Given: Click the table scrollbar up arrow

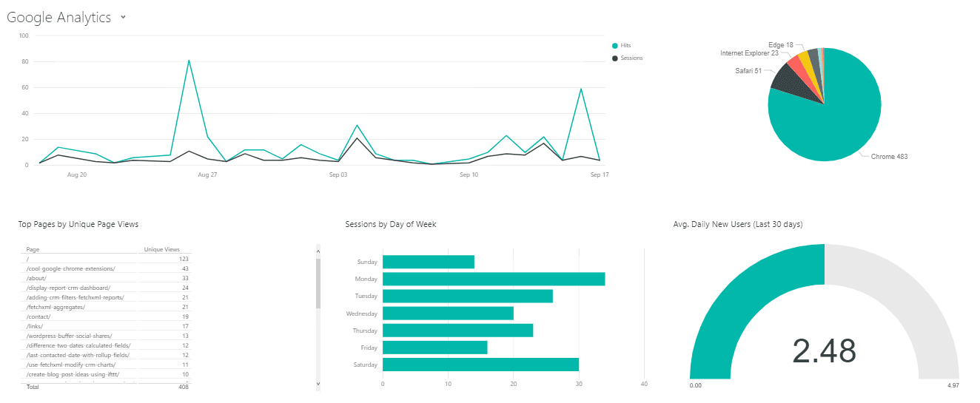Looking at the screenshot, I should [x=318, y=250].
